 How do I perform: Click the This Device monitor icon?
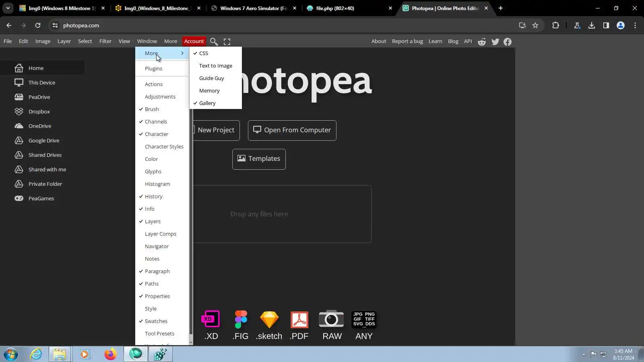pyautogui.click(x=19, y=82)
